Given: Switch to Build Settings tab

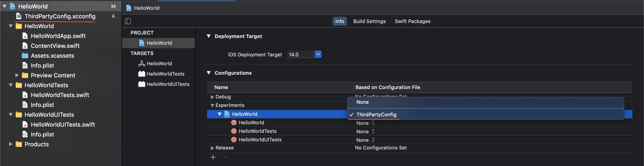Looking at the screenshot, I should pyautogui.click(x=369, y=21).
